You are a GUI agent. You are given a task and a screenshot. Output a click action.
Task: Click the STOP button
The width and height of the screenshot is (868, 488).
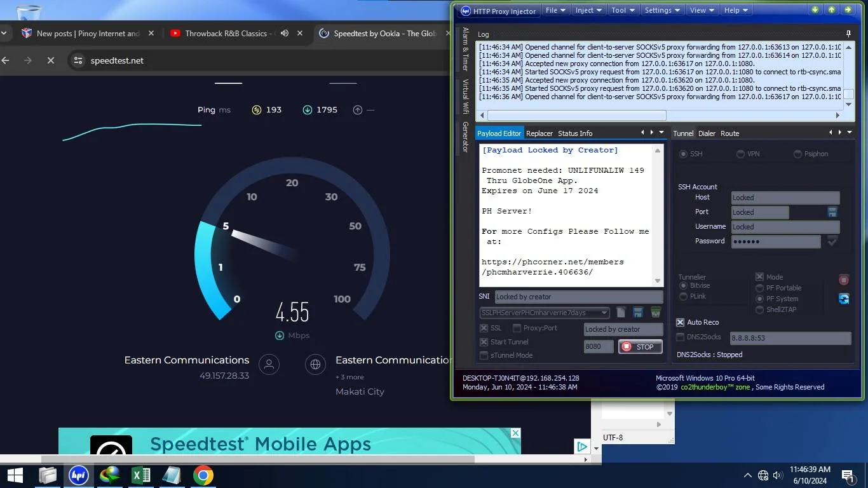[640, 347]
